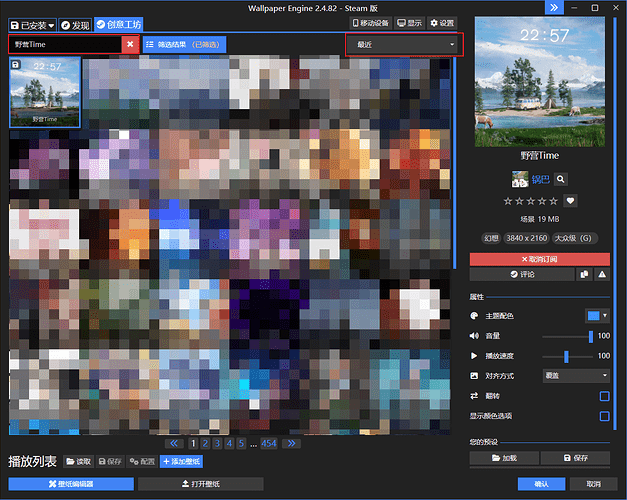Add to favorites with heart icon
Screen dimensions: 627x500
570,201
